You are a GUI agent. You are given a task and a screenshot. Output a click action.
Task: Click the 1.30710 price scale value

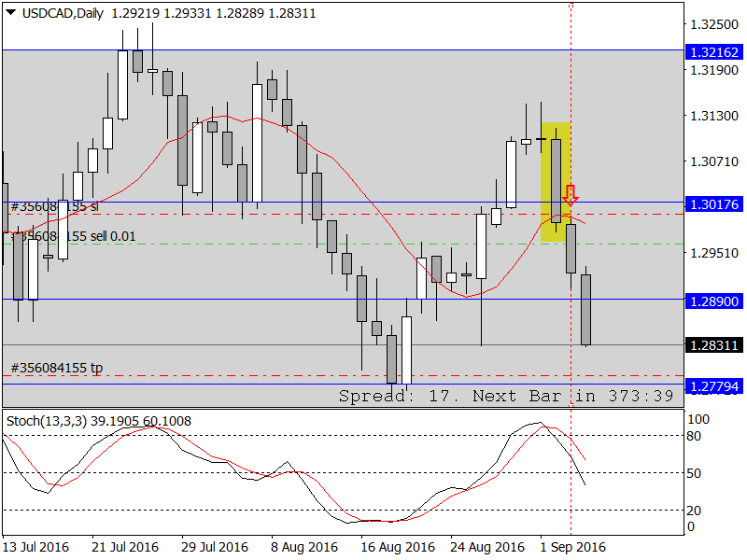coord(714,161)
